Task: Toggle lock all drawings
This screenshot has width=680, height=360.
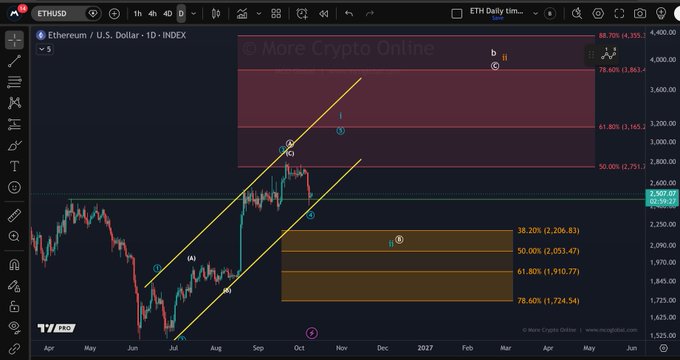Action: click(x=14, y=306)
